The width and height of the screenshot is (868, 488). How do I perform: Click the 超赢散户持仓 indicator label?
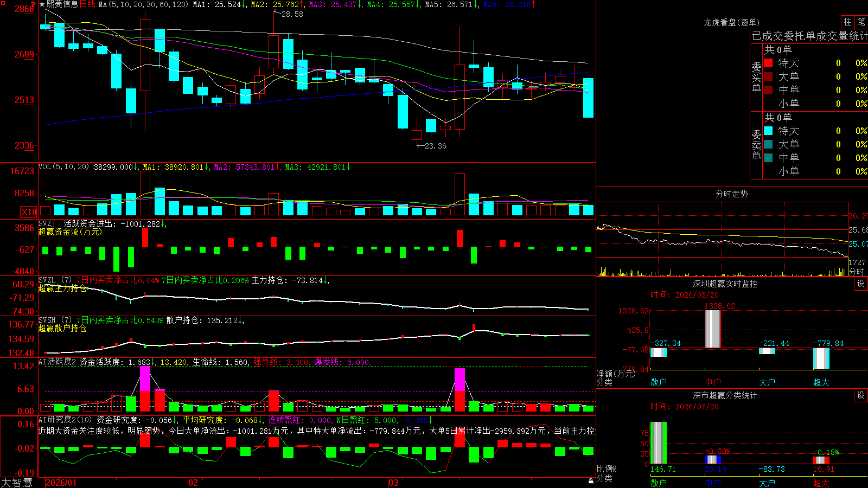tap(62, 328)
